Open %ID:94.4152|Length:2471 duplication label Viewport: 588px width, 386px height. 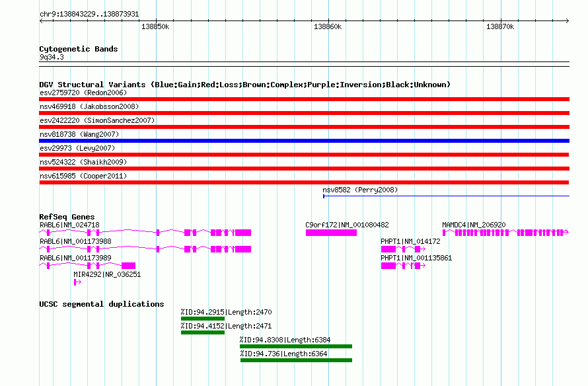click(x=226, y=326)
